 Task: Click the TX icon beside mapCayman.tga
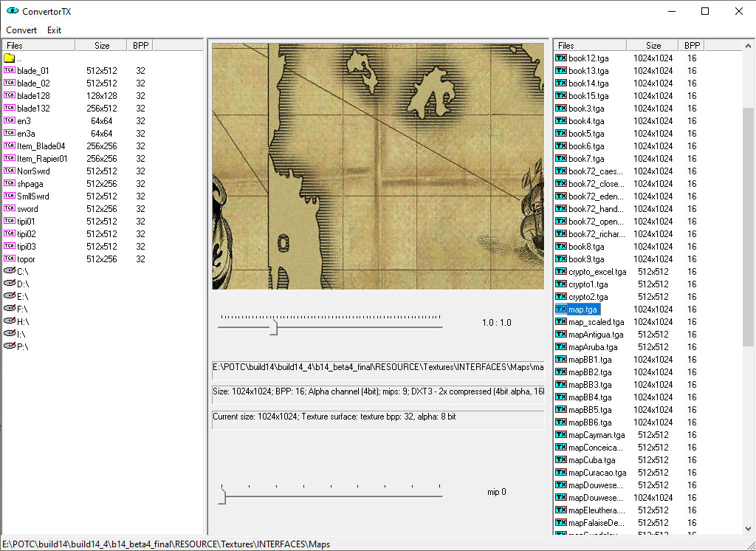click(561, 434)
